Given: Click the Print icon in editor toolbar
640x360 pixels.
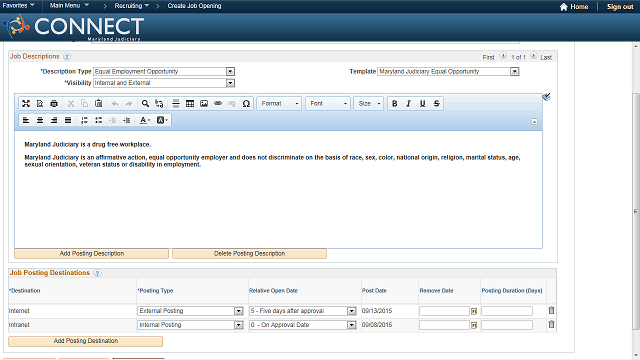Looking at the screenshot, I should tap(54, 104).
